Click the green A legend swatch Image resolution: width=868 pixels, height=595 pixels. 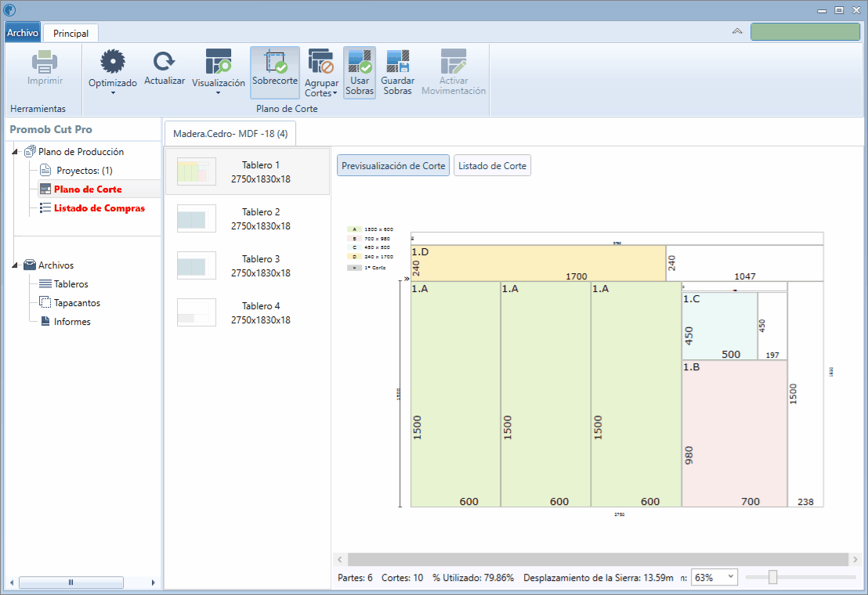click(x=354, y=229)
